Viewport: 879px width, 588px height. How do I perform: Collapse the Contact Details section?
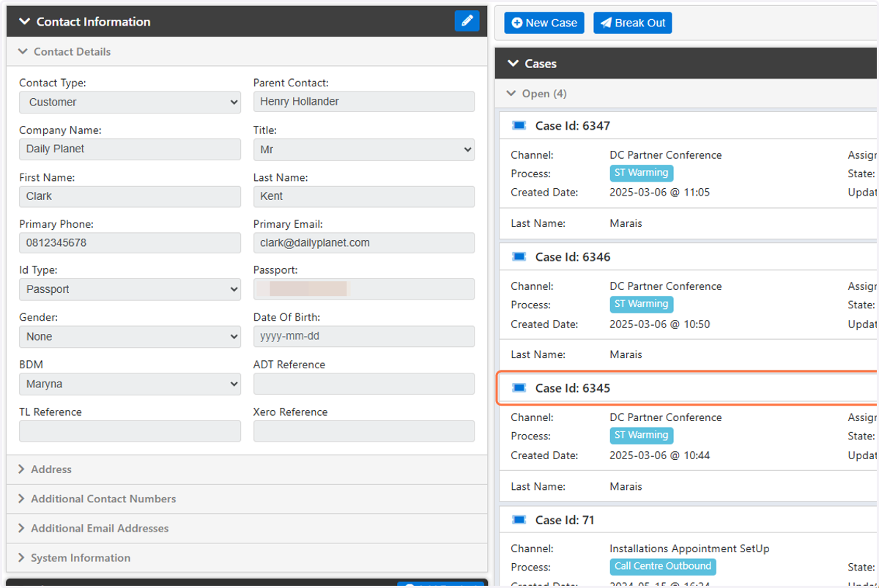247,52
